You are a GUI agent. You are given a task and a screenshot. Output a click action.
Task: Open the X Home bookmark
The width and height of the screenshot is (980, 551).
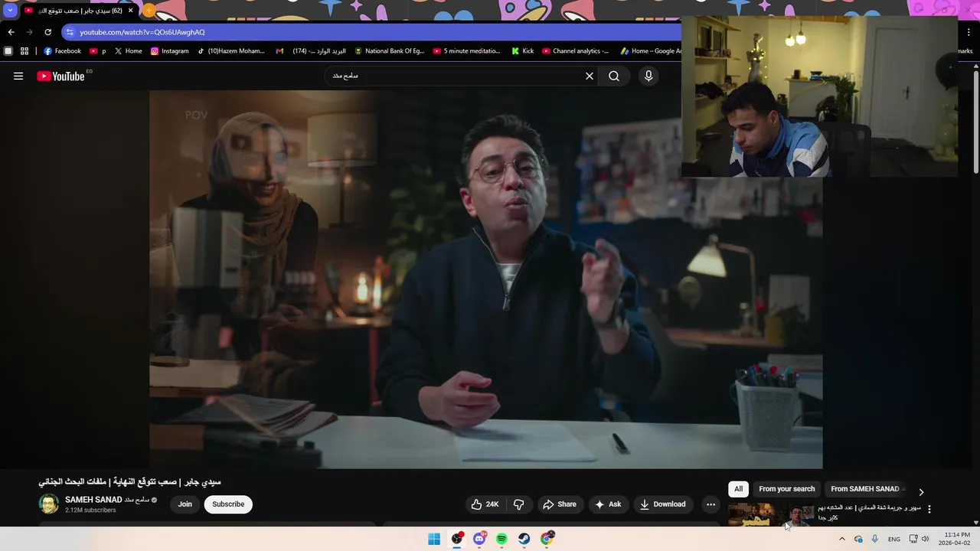pyautogui.click(x=129, y=51)
